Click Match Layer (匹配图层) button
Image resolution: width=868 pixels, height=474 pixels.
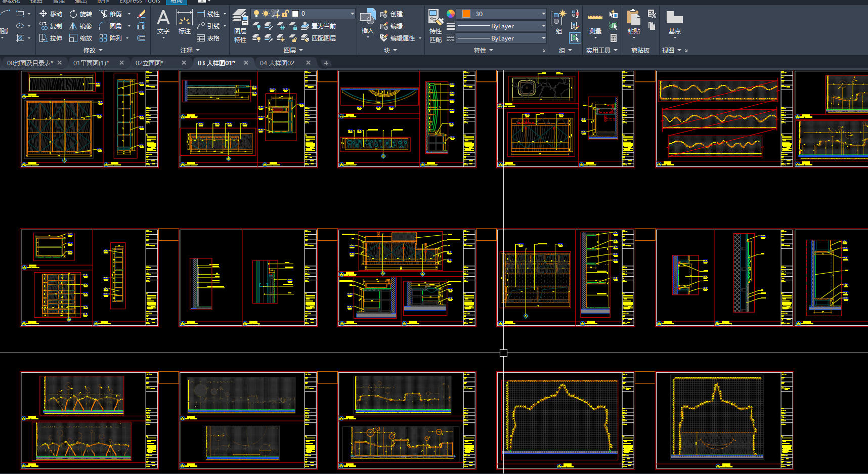(318, 38)
